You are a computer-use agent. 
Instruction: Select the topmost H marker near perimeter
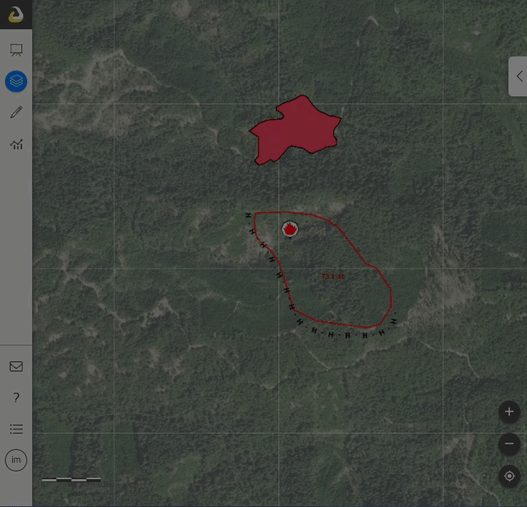pos(248,215)
